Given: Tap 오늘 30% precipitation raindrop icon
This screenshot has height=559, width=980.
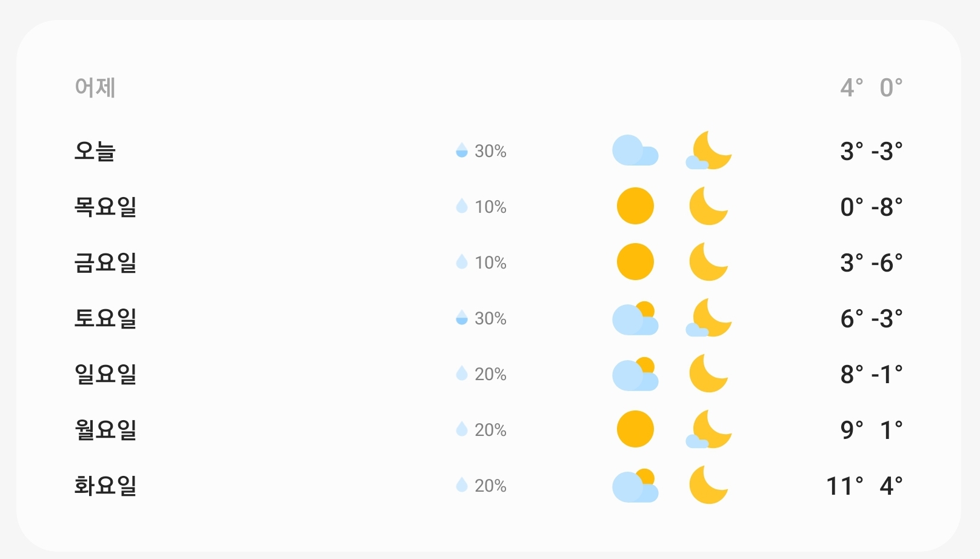Looking at the screenshot, I should point(462,150).
